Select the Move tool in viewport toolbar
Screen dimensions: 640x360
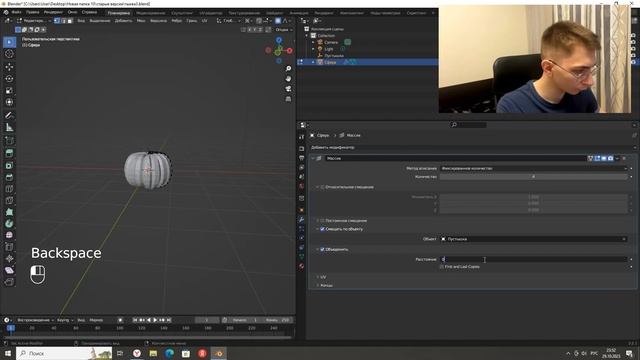pyautogui.click(x=9, y=67)
